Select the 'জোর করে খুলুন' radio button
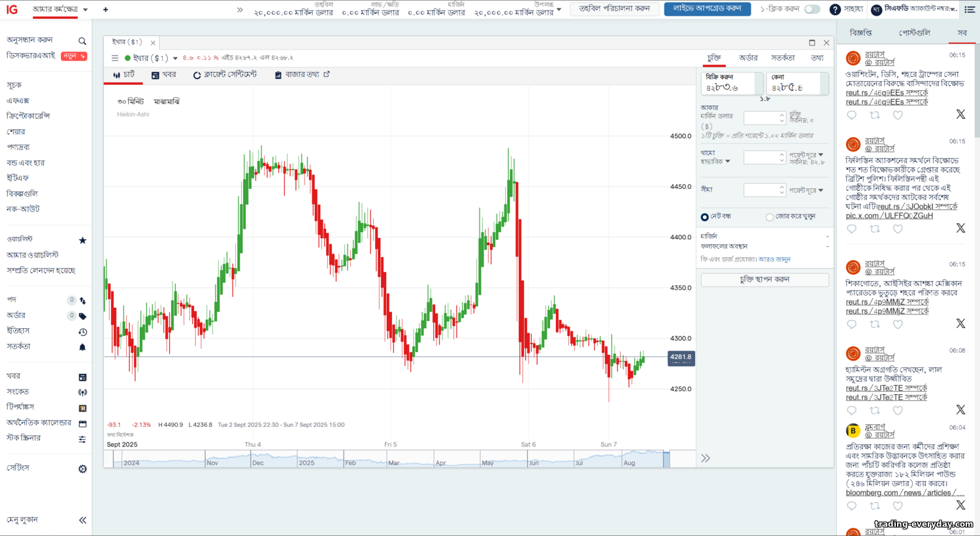 tap(770, 217)
